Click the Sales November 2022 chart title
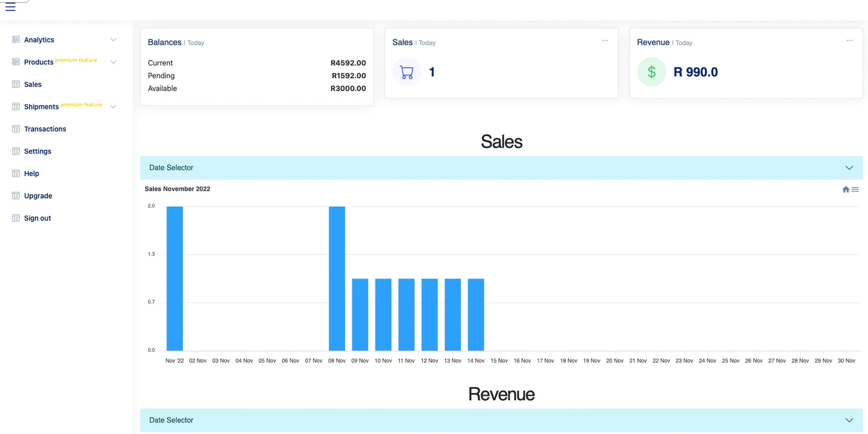868x434 pixels. point(177,189)
